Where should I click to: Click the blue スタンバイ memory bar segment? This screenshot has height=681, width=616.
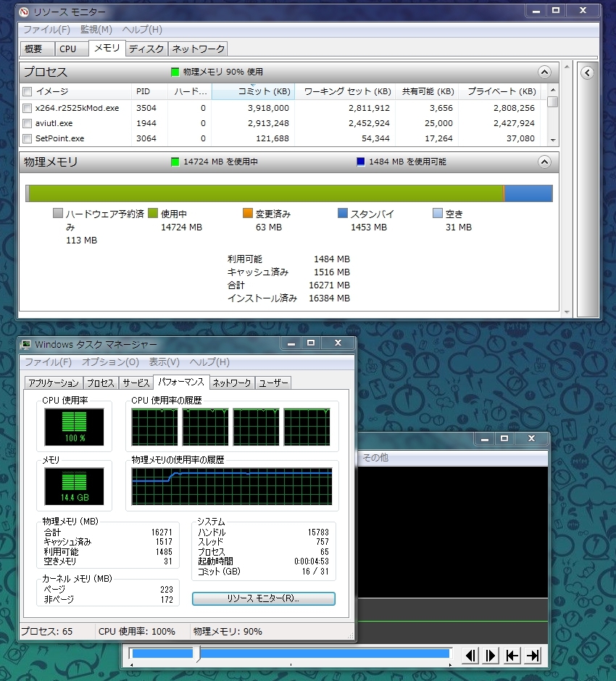point(529,193)
